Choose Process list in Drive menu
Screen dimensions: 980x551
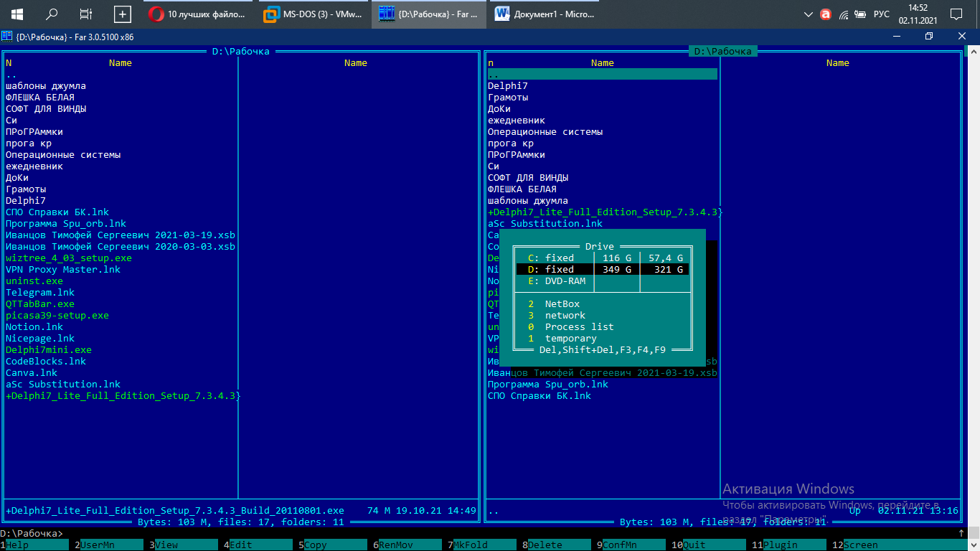tap(580, 326)
